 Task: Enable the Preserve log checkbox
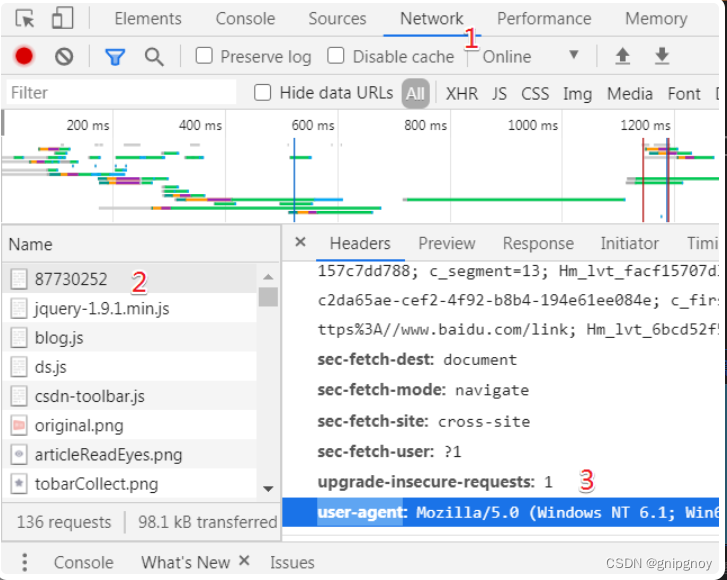(x=204, y=56)
